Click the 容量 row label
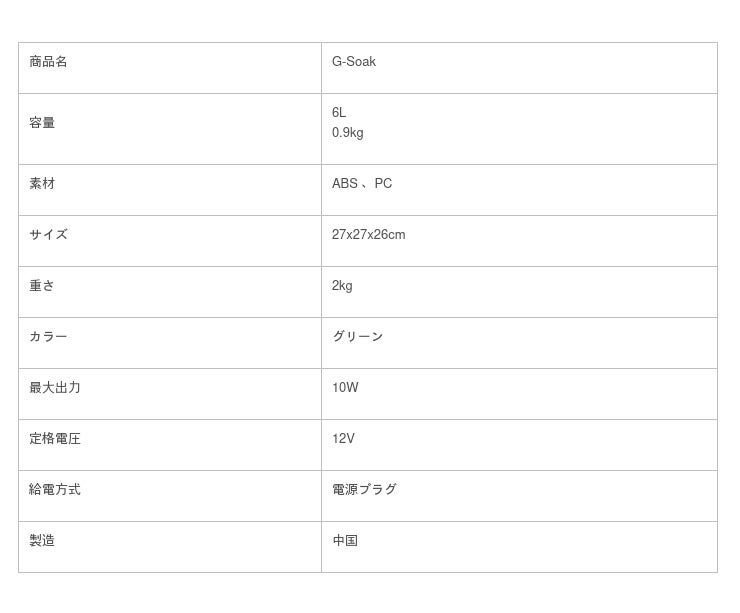This screenshot has width=740, height=613. click(42, 123)
